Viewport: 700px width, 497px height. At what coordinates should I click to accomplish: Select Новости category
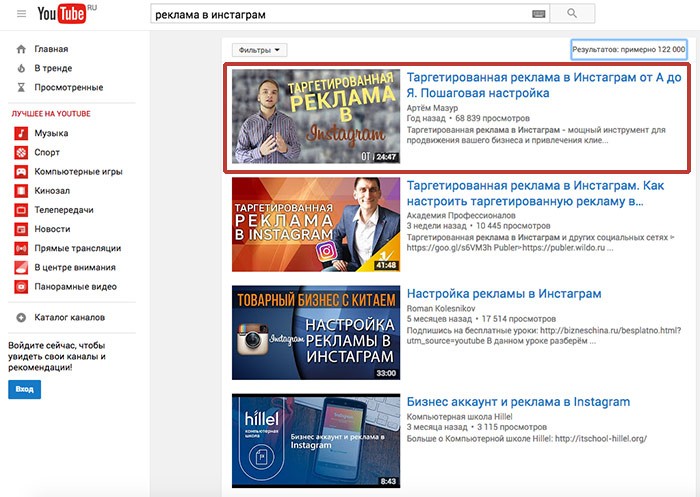(52, 229)
